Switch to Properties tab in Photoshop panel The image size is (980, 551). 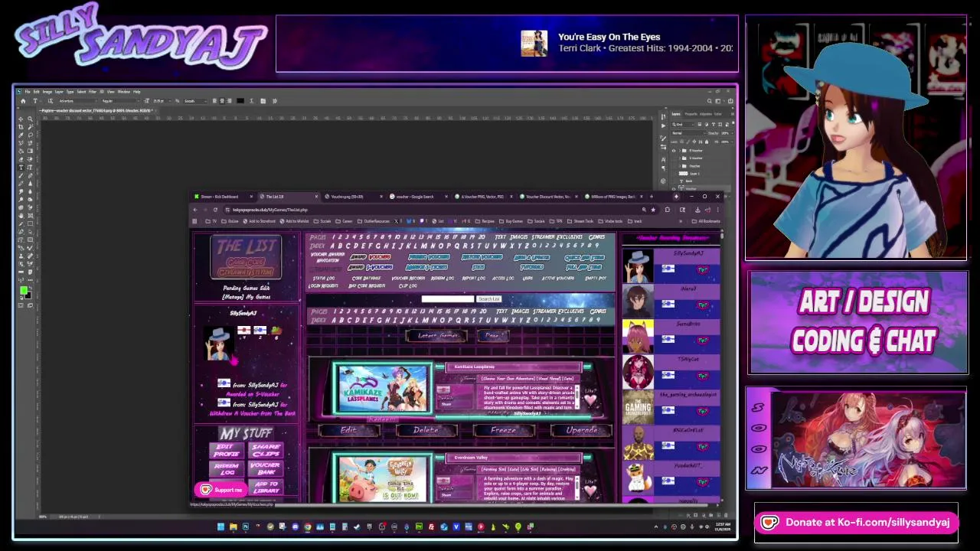[x=691, y=114]
